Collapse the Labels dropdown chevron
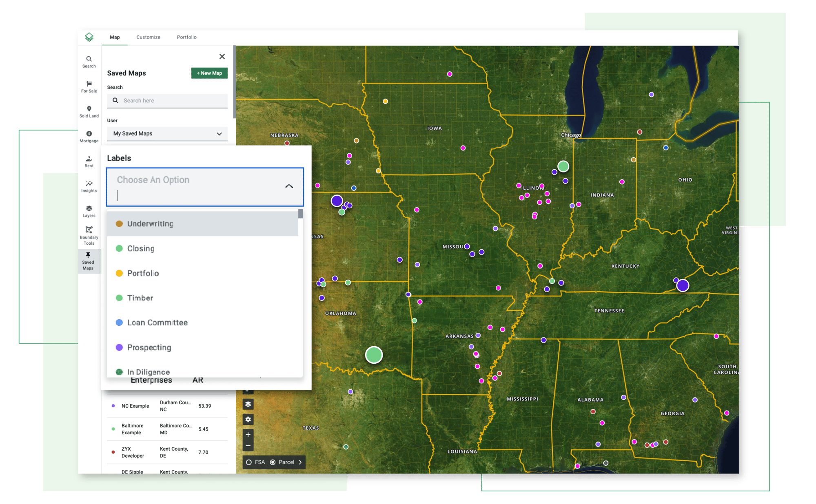Screen dimensions: 816x504 point(289,186)
